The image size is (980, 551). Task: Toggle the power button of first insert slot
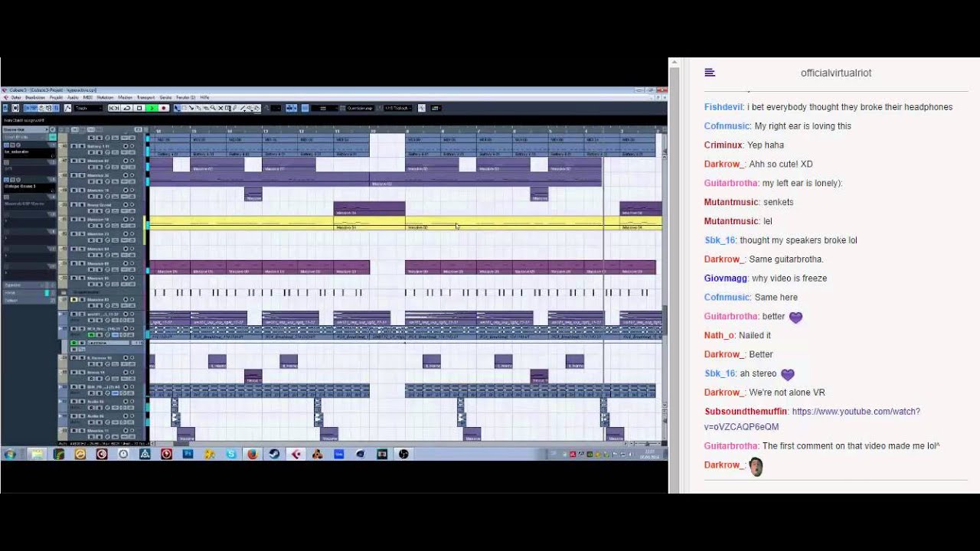click(6, 145)
